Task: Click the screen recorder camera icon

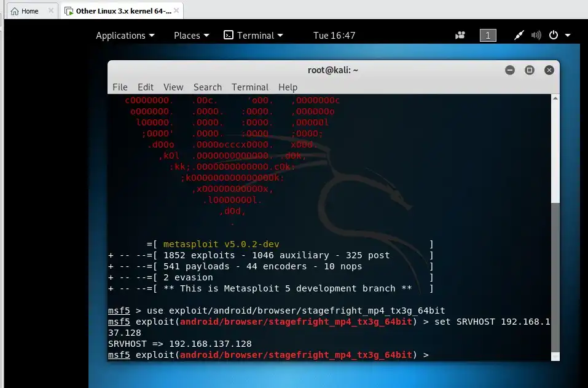Action: (460, 35)
